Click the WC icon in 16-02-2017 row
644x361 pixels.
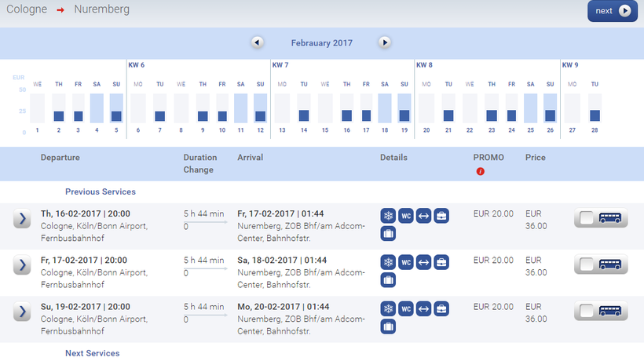[406, 216]
